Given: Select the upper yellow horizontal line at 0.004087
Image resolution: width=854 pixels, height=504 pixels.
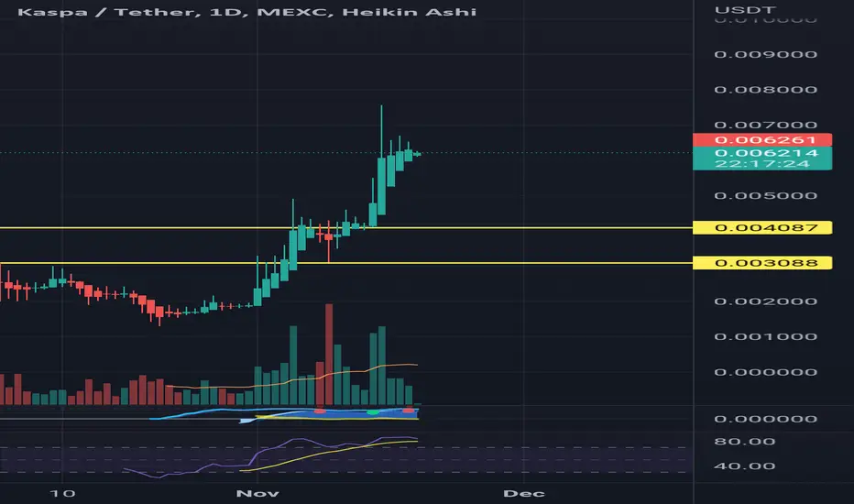Looking at the screenshot, I should (x=346, y=227).
